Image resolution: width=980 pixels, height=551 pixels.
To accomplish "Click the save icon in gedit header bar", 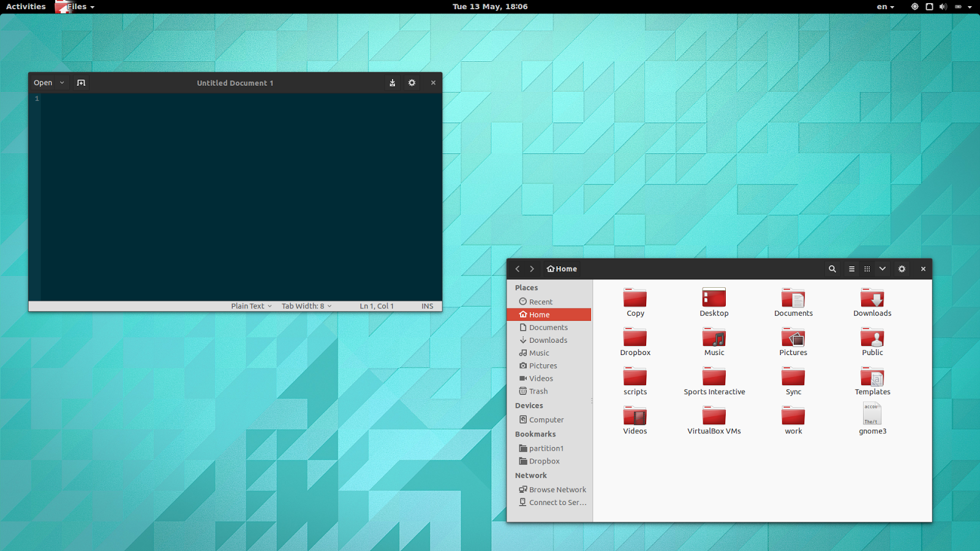I will point(391,82).
